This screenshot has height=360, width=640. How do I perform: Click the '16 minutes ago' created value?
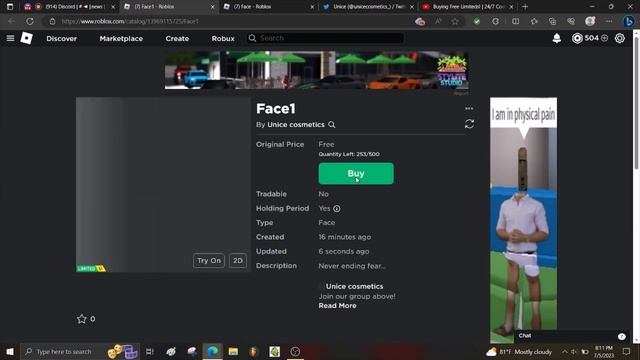click(344, 237)
